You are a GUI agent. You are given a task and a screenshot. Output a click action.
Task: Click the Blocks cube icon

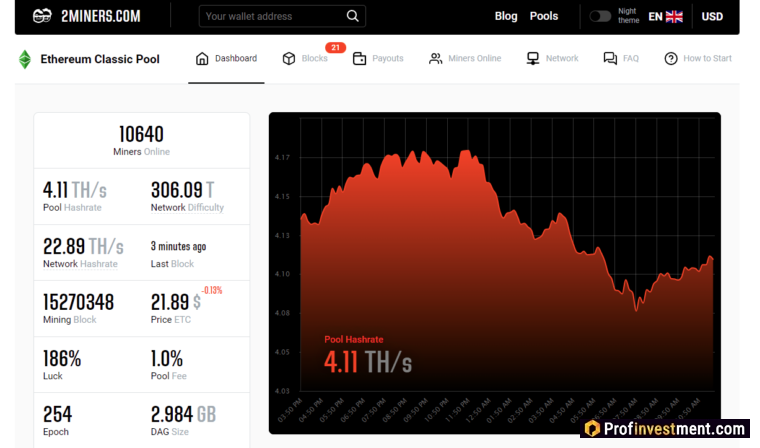click(289, 59)
